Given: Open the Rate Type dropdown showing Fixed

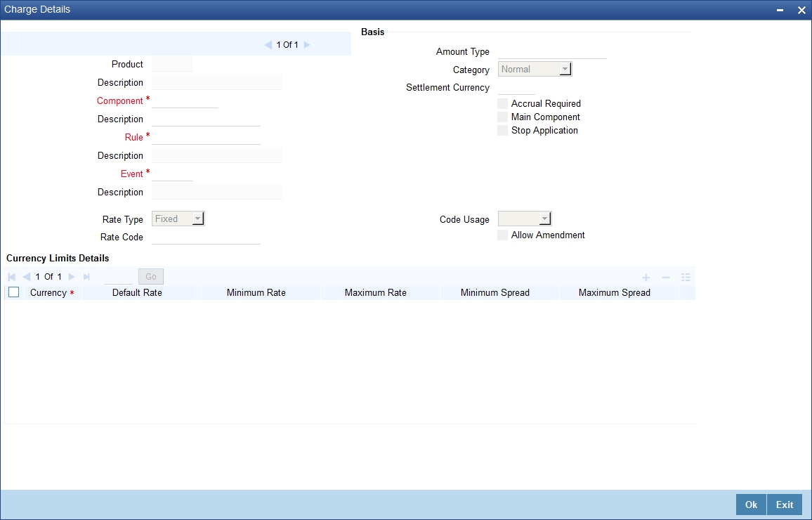Looking at the screenshot, I should 178,219.
